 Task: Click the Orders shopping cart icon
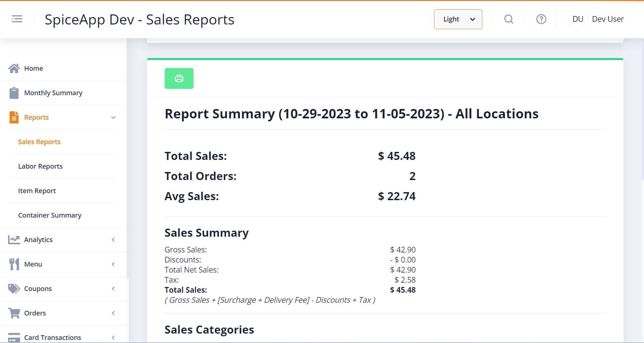tap(14, 313)
